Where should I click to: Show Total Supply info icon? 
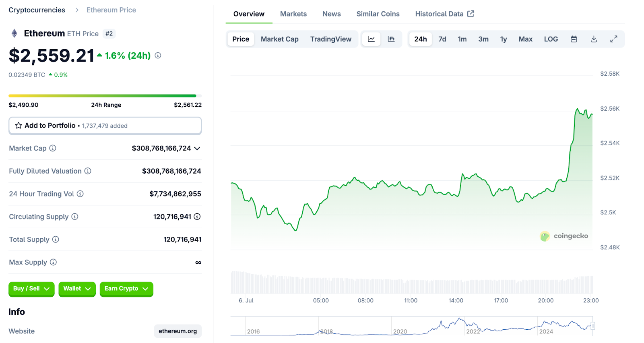[56, 240]
